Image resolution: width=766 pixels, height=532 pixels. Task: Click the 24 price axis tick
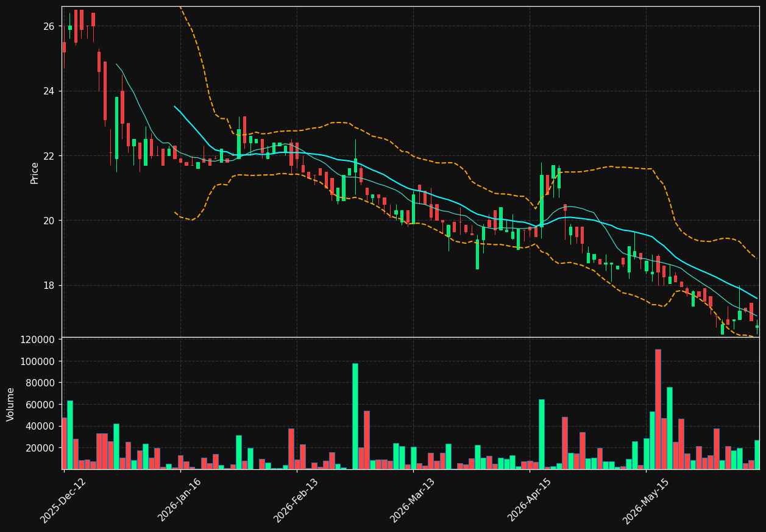pos(49,91)
